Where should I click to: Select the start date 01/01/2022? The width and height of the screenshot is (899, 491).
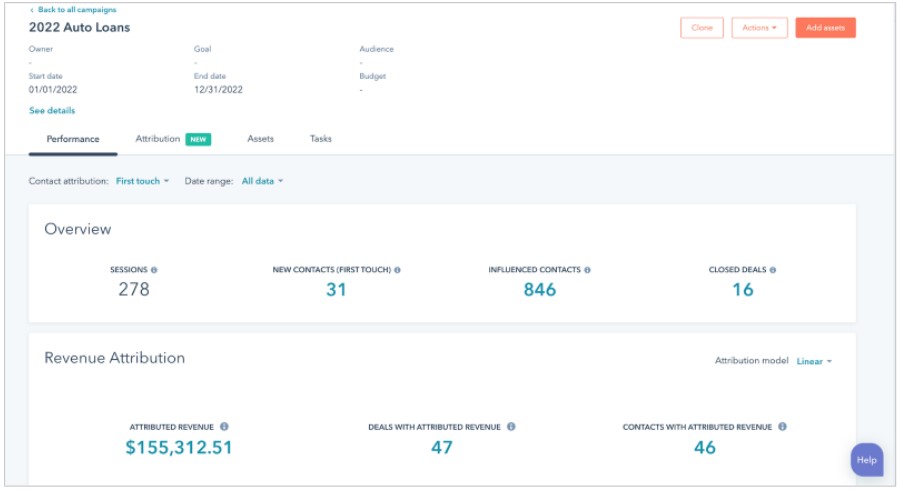point(53,89)
